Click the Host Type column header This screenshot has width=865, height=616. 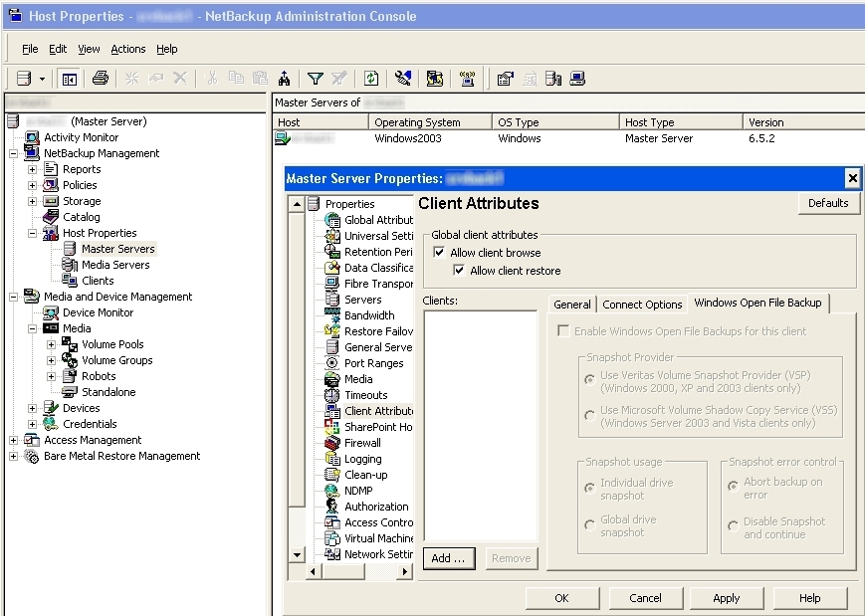(681, 121)
